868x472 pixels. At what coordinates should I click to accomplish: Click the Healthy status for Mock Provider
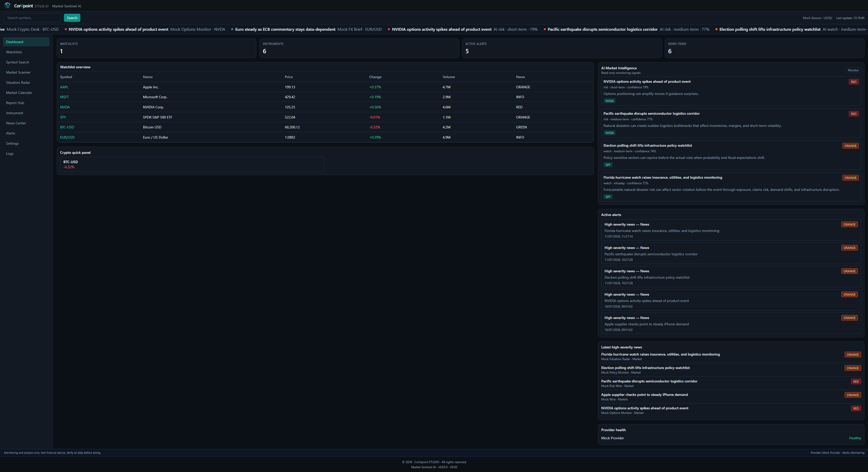[x=855, y=438]
